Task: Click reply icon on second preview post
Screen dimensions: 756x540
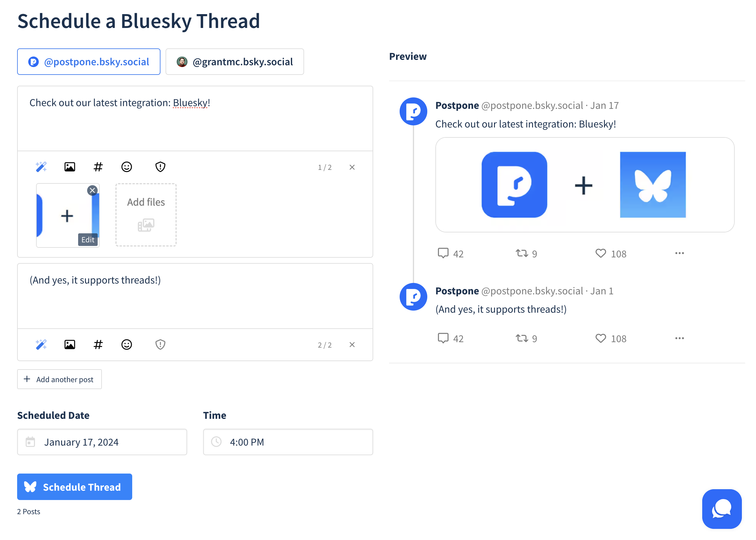Action: click(x=443, y=338)
